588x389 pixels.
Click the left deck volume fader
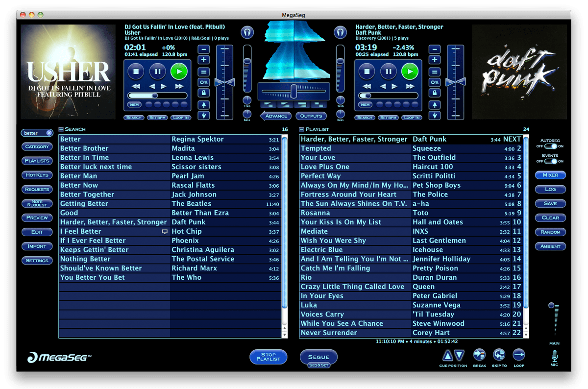[247, 61]
